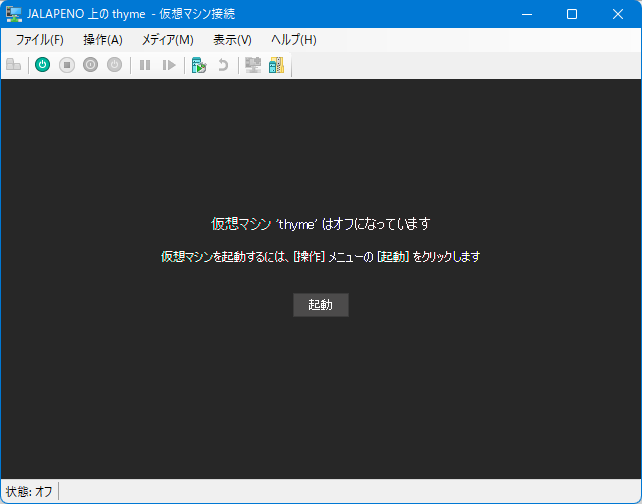This screenshot has height=504, width=642.
Task: Click the Shut Down toolbar icon
Action: [90, 65]
